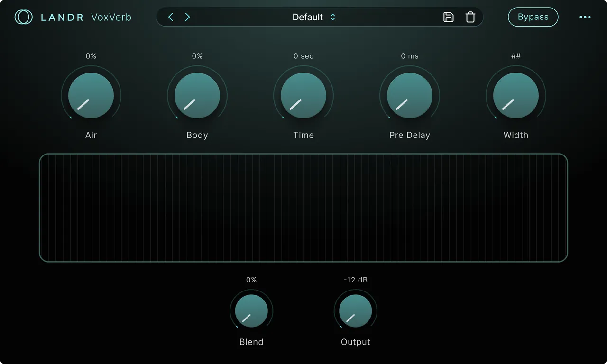This screenshot has height=364, width=607.
Task: Click the Pre Delay knob
Action: 410,95
